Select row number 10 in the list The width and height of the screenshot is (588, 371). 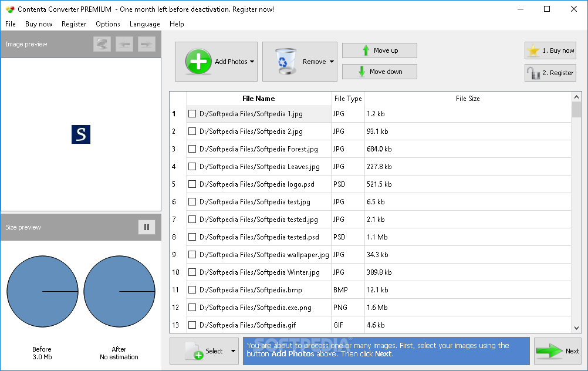176,272
